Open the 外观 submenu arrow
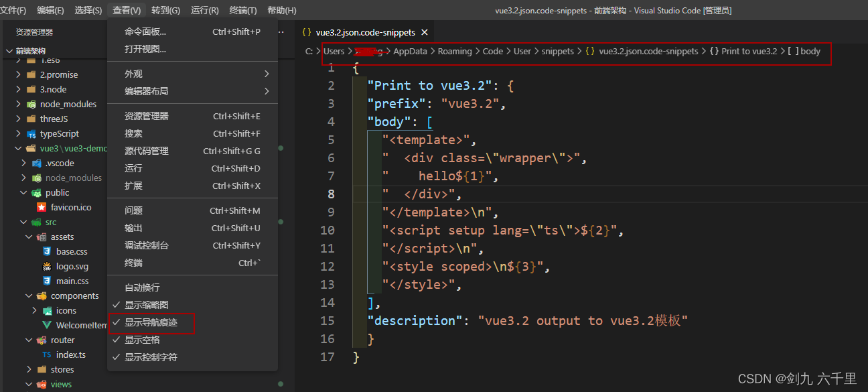 pyautogui.click(x=267, y=74)
